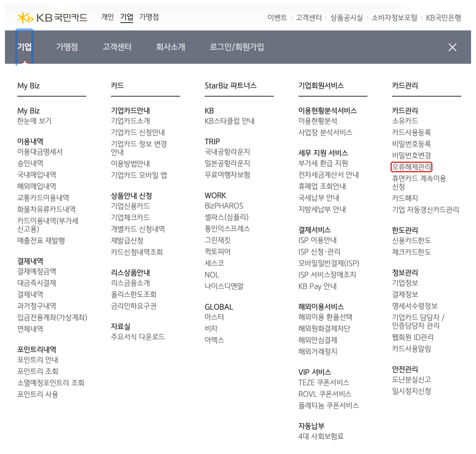Viewport: 476px width, 454px height.
Task: Switch to 개인 top tab
Action: pyautogui.click(x=107, y=17)
